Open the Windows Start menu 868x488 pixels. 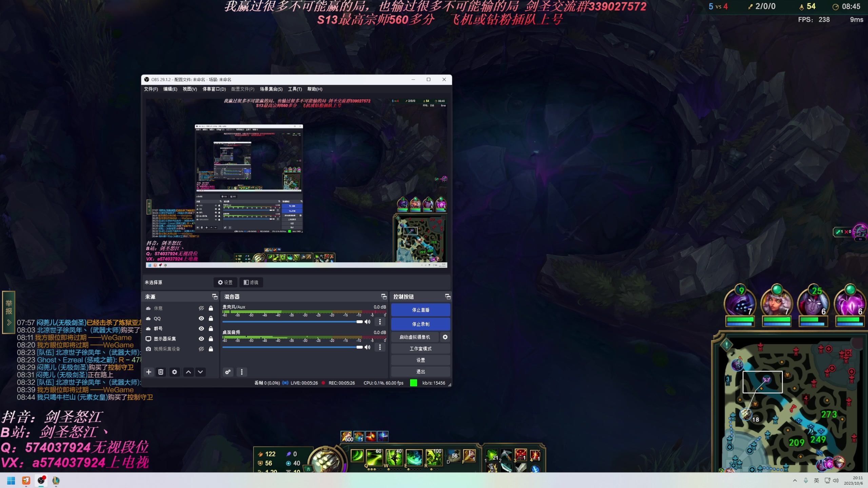point(11,481)
